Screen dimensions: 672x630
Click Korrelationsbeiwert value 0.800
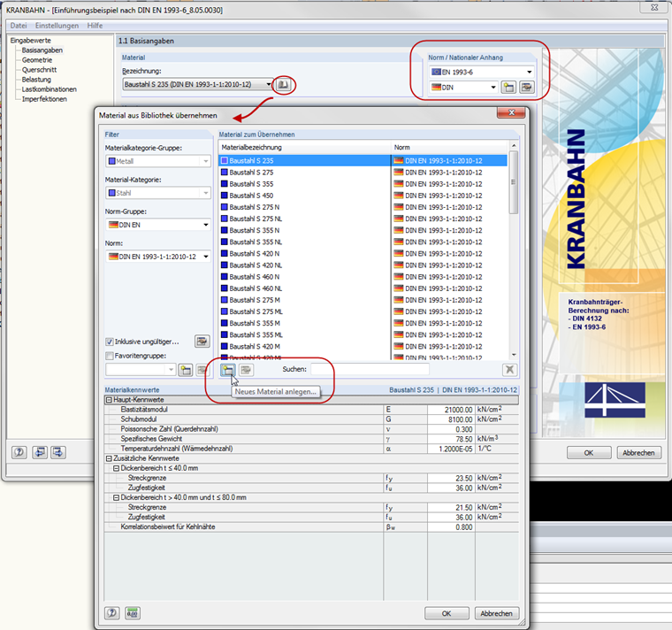click(x=451, y=527)
